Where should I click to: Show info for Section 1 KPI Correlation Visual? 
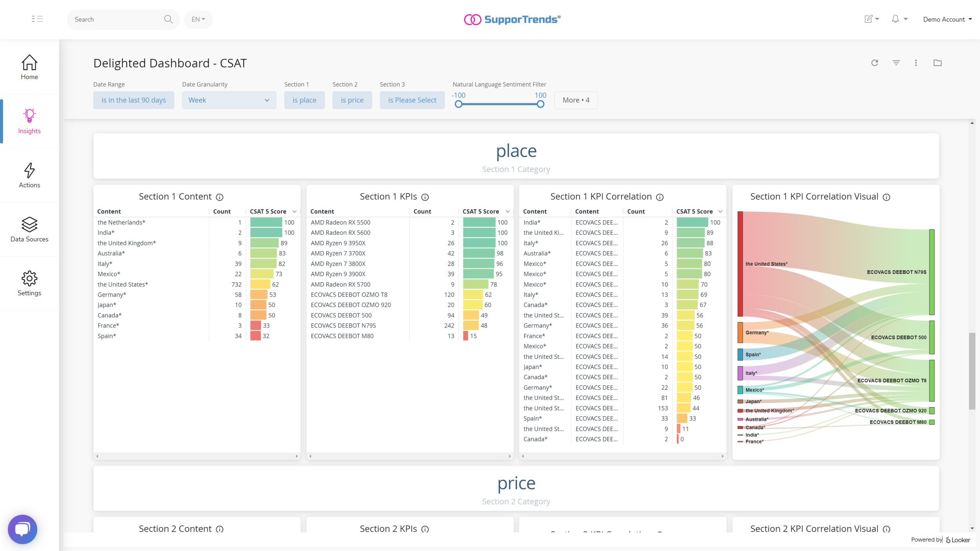click(x=886, y=197)
